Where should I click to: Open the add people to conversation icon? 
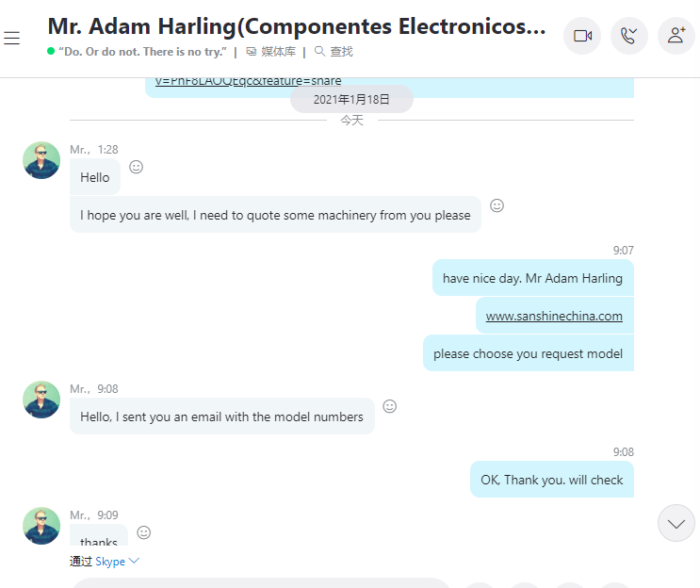(676, 36)
